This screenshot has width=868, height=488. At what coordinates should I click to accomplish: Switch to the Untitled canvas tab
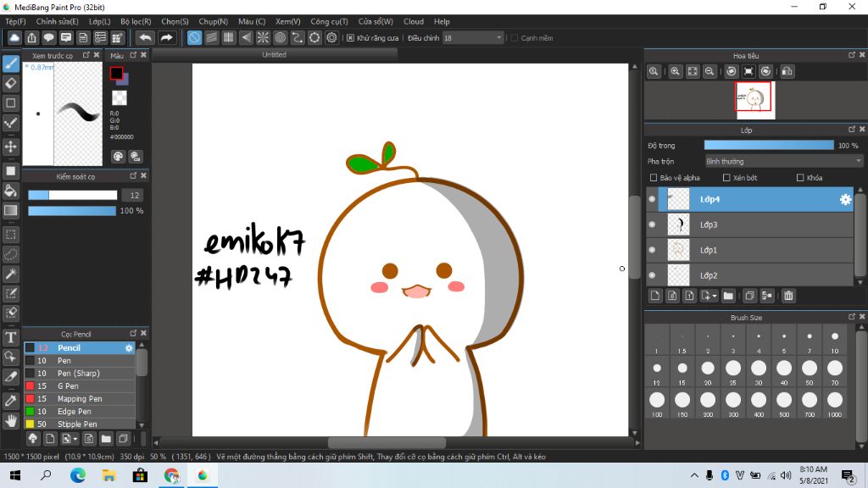coord(275,55)
